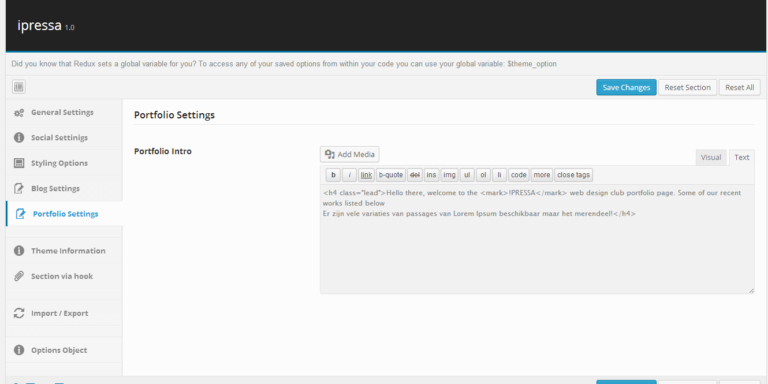The width and height of the screenshot is (768, 384).
Task: Click the Blog Settings edit icon
Action: [19, 189]
